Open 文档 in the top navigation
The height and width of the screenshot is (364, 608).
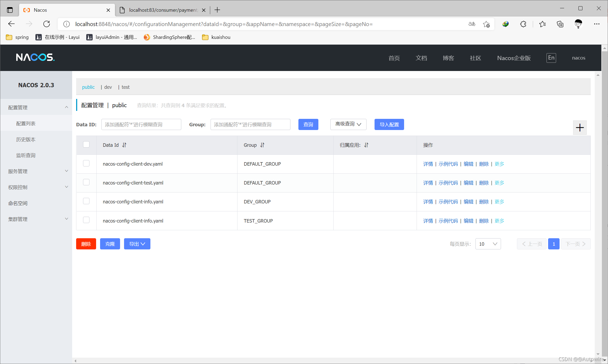click(x=421, y=58)
